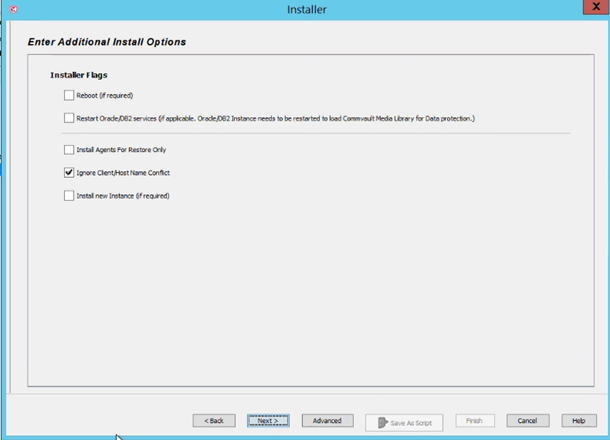Open Help for this page
This screenshot has width=610, height=440.
tap(578, 421)
